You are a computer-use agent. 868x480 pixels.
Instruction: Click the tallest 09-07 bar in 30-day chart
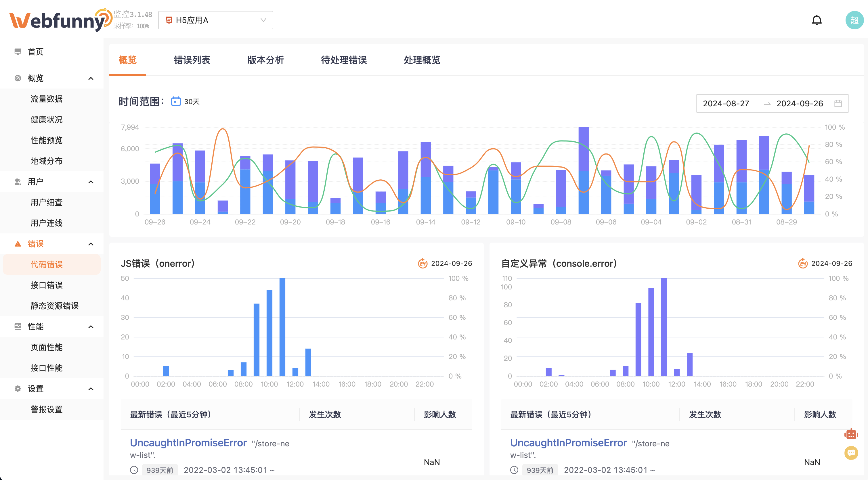point(583,170)
